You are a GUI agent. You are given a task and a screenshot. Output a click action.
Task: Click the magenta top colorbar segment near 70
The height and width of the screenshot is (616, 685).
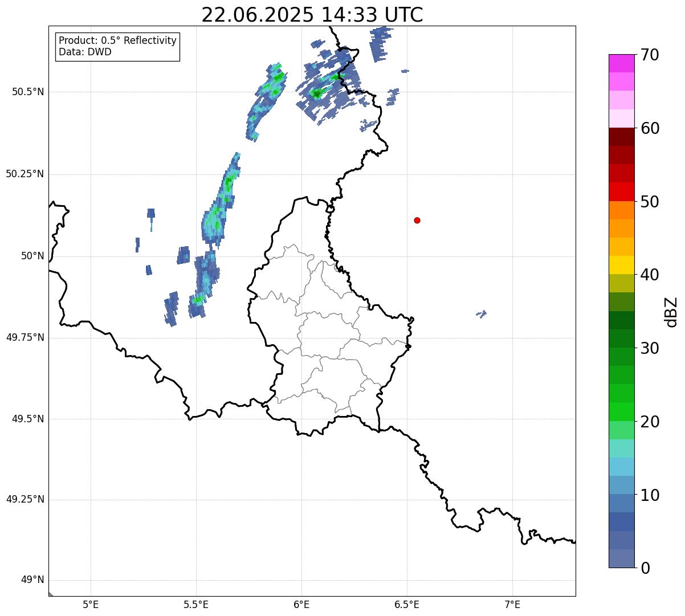pyautogui.click(x=621, y=63)
